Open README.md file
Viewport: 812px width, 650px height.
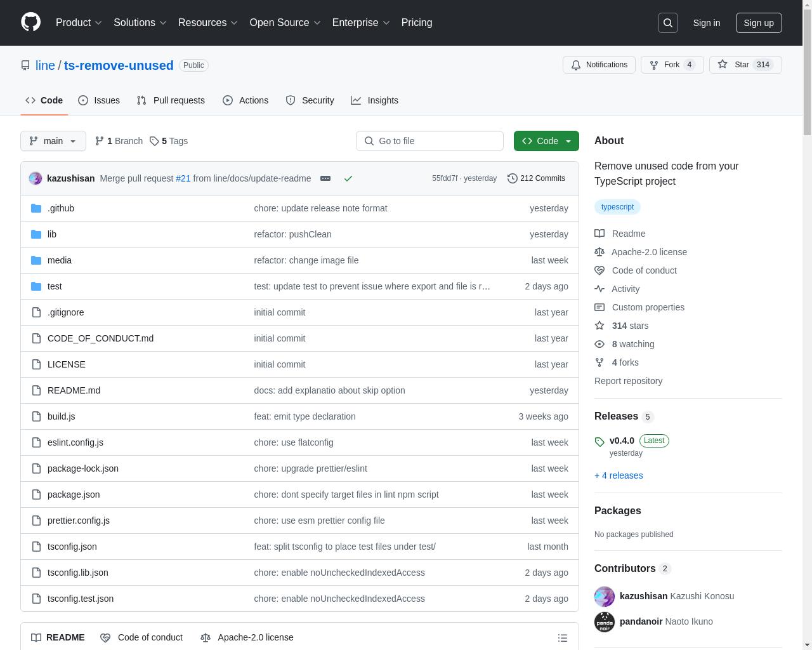(74, 390)
